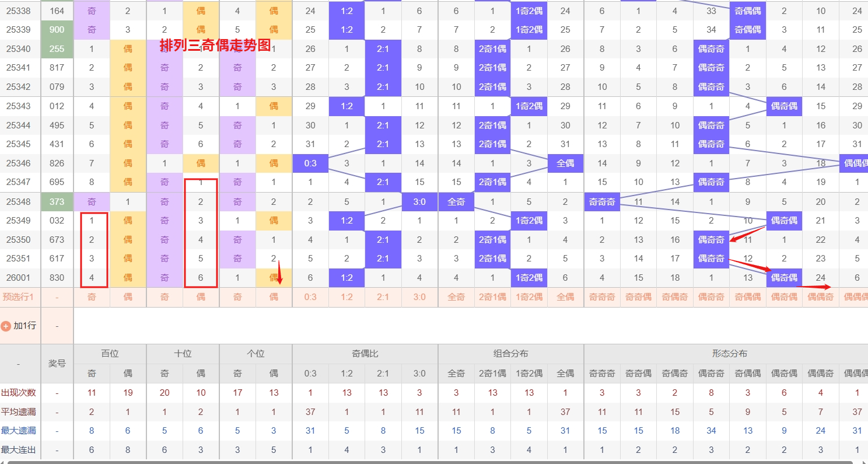Select issue number 26001 in the first column
Image resolution: width=868 pixels, height=464 pixels.
click(x=20, y=278)
